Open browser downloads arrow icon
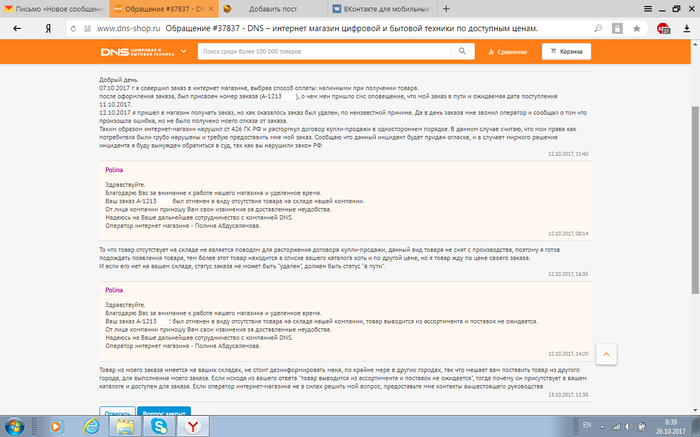Screen dimensions: 700x437 click(x=687, y=29)
